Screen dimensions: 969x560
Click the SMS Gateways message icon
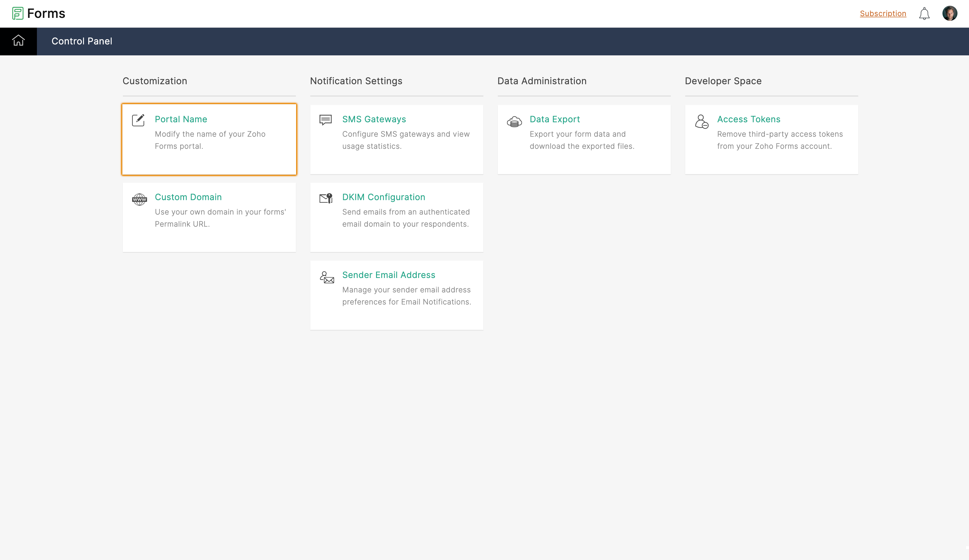[x=325, y=120]
